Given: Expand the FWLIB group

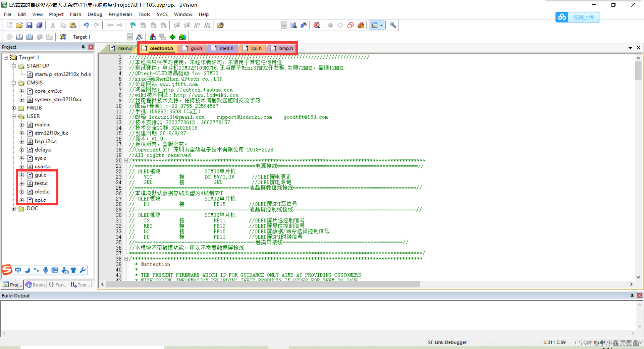Looking at the screenshot, I should click(14, 108).
